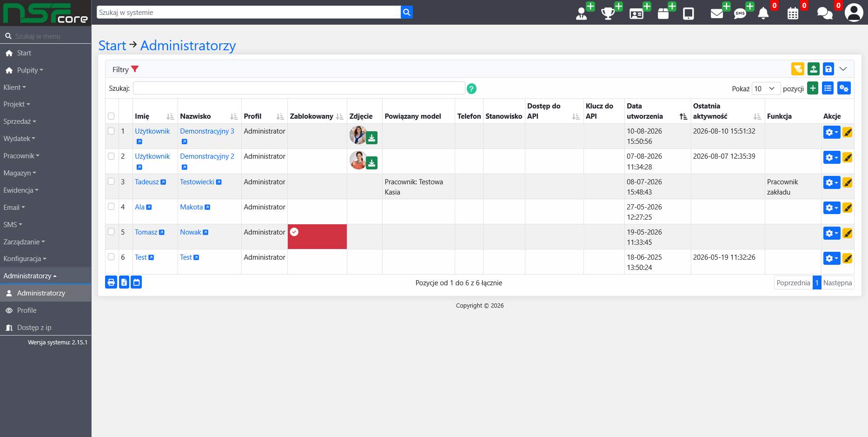Open the chat messages icon
This screenshot has height=437, width=868.
tap(825, 13)
